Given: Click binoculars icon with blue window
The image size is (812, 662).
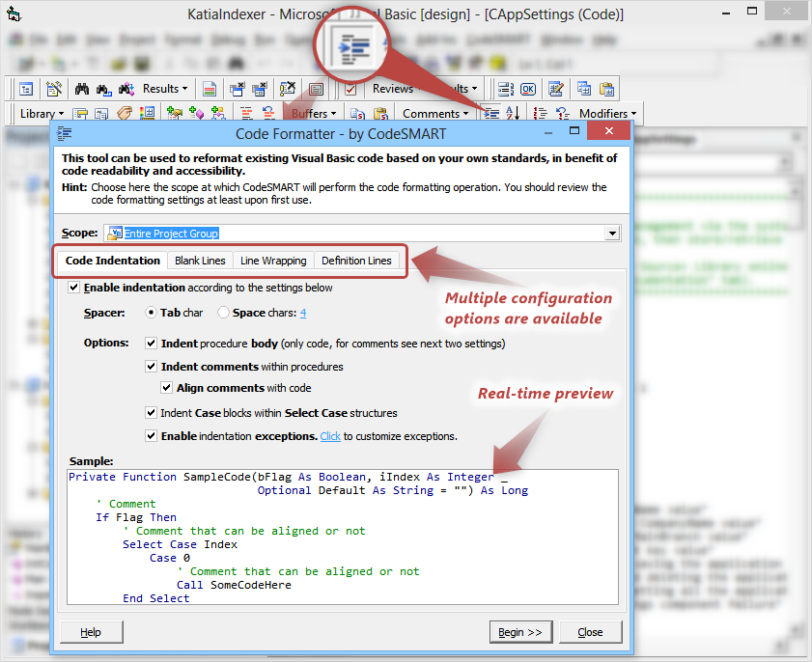Looking at the screenshot, I should tap(103, 90).
